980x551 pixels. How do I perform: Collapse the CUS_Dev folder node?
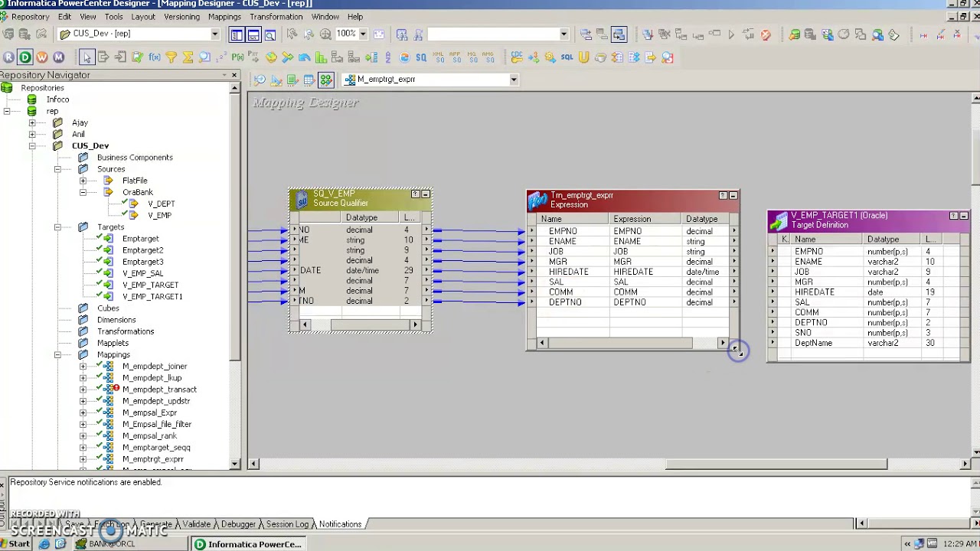32,145
